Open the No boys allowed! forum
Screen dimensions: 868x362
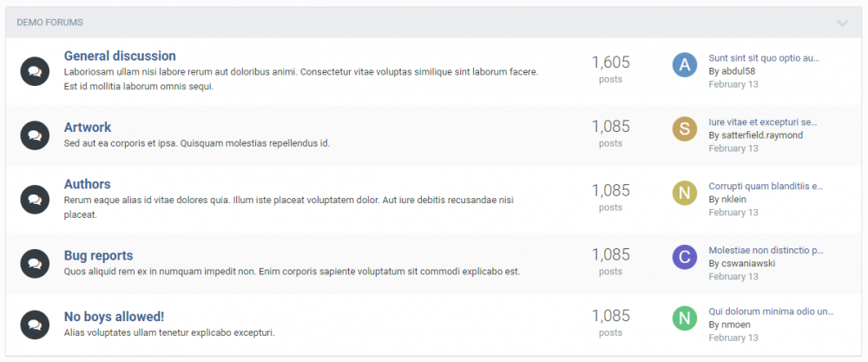(x=114, y=316)
